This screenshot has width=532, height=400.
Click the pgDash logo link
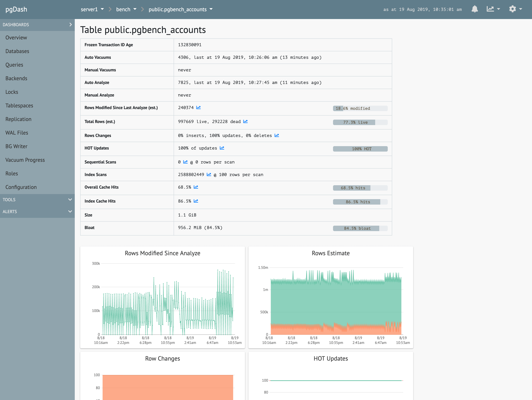(16, 9)
